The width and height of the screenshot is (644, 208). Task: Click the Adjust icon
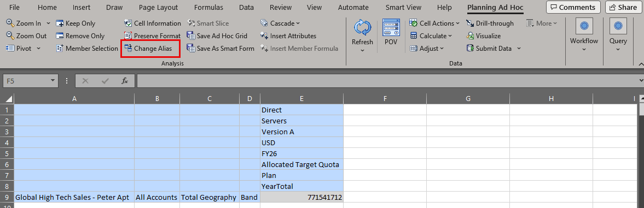tap(413, 48)
